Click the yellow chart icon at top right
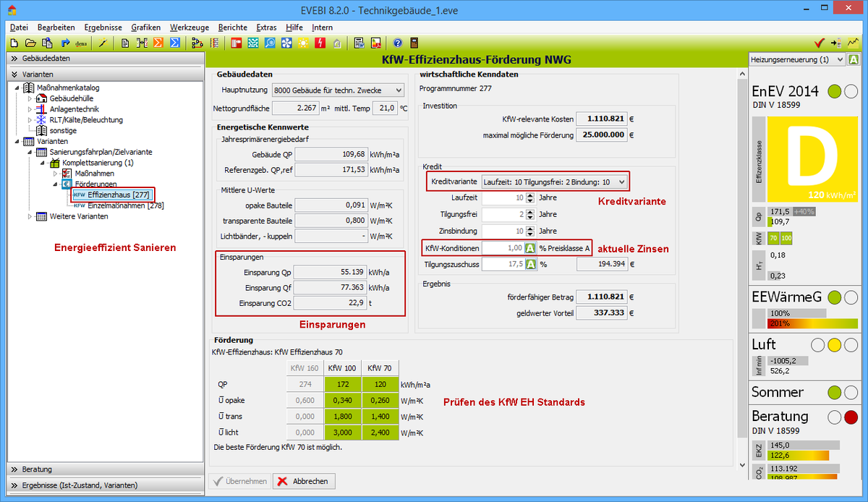Screen dimensions: 868x502 pyautogui.click(x=854, y=43)
